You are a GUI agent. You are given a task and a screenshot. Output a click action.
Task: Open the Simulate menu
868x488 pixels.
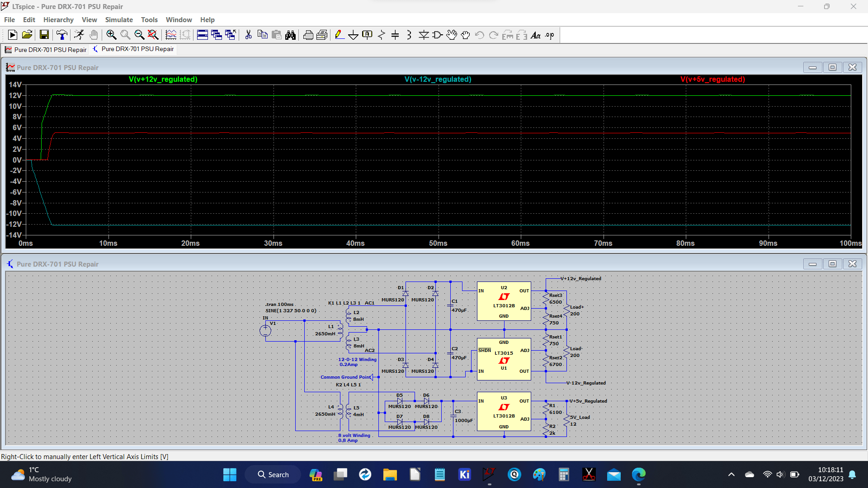click(119, 20)
